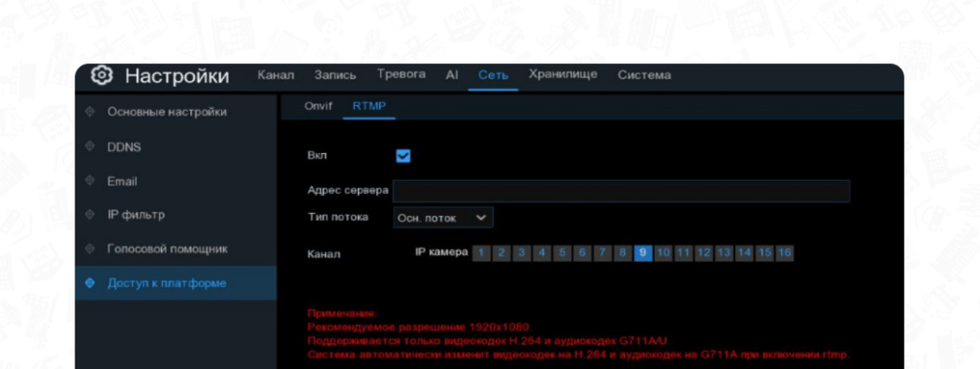Open Основные настройки in the sidebar
The image size is (980, 369).
pyautogui.click(x=176, y=112)
